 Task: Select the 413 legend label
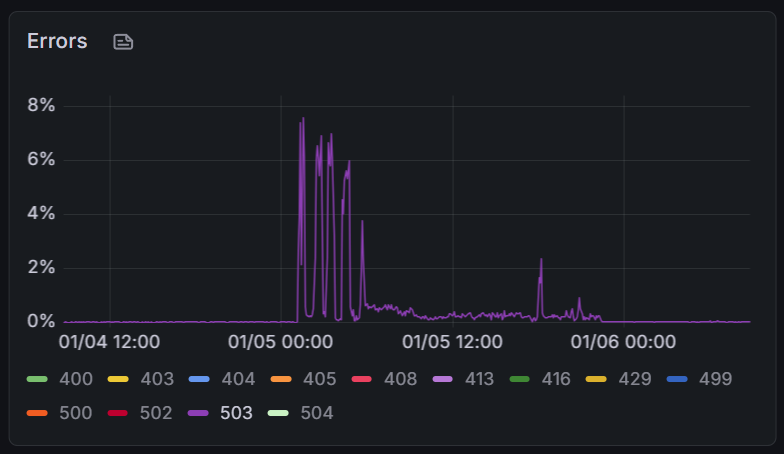(x=480, y=379)
